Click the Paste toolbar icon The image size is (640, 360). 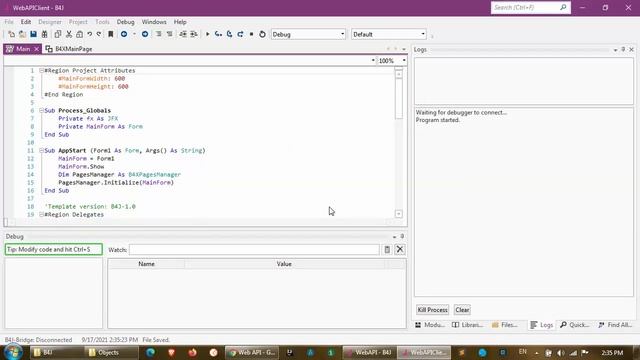[x=79, y=34]
